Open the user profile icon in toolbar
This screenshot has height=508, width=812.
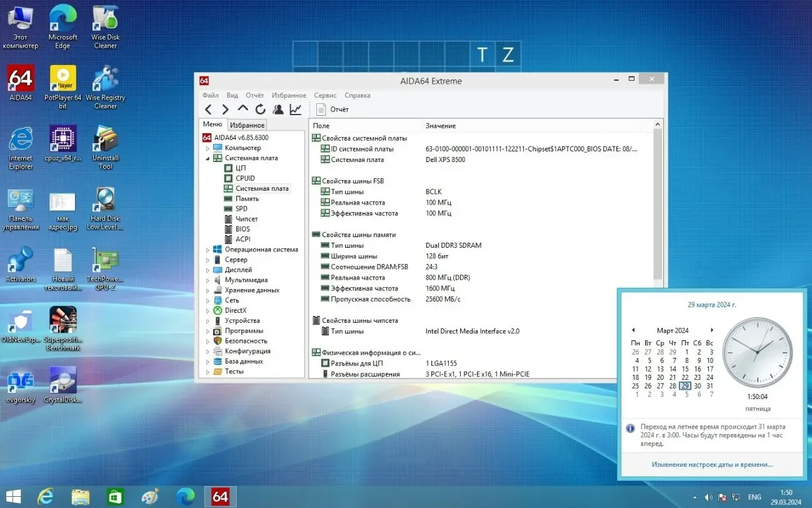click(x=278, y=110)
